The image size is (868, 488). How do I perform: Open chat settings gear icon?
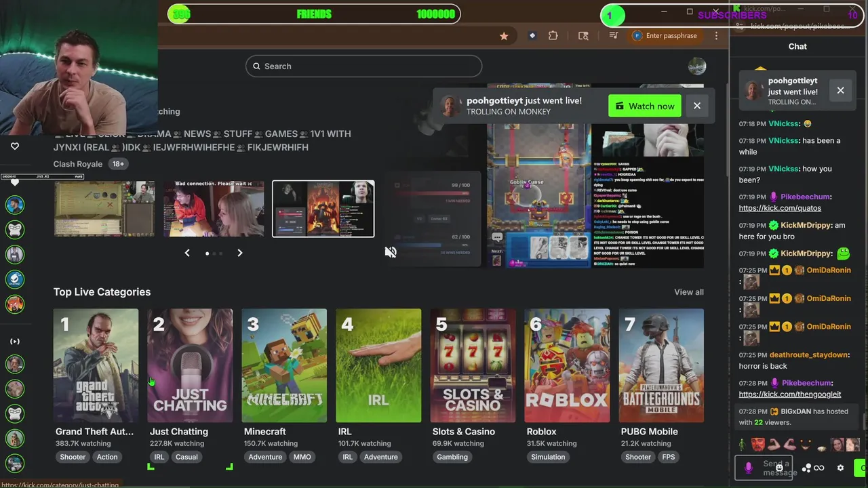pos(840,468)
